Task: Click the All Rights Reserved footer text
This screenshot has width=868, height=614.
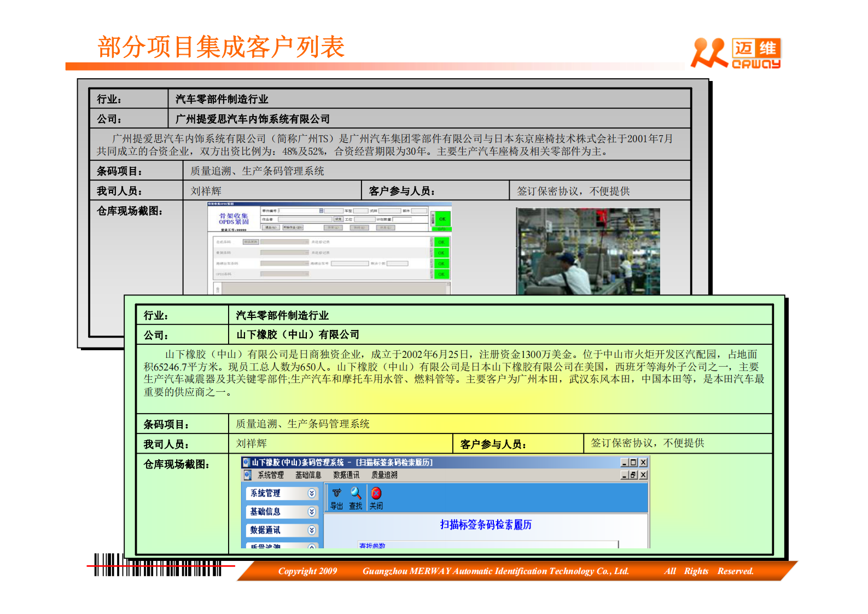Action: coord(709,571)
